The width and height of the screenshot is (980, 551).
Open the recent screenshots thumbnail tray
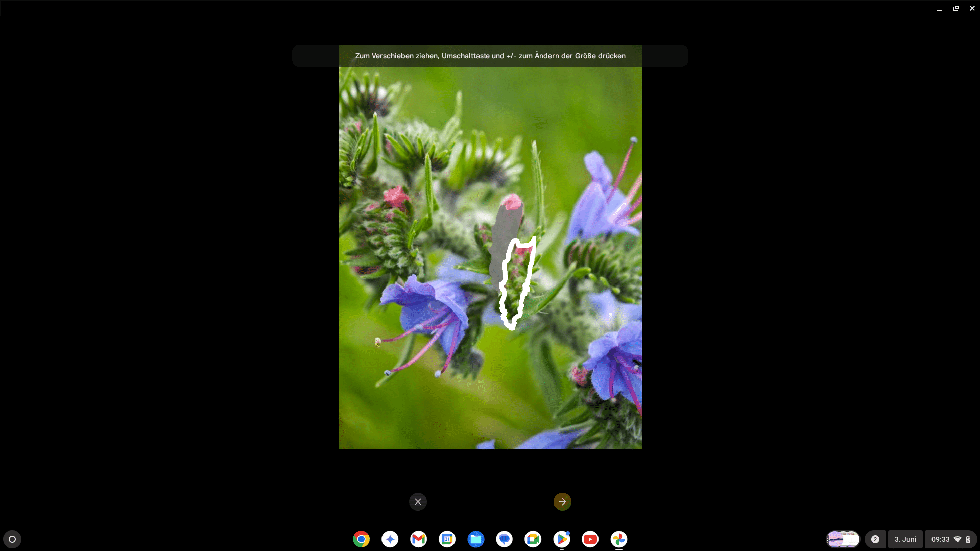[843, 539]
